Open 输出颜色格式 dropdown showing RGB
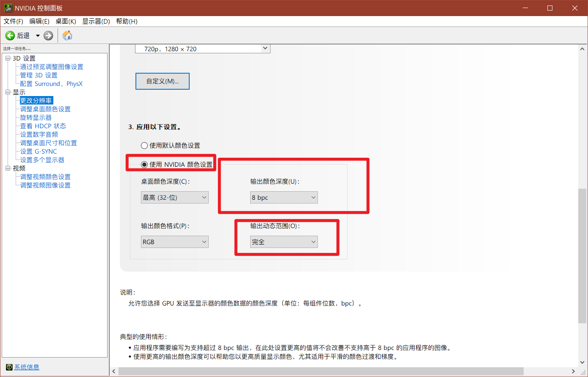588x377 pixels. coord(175,242)
